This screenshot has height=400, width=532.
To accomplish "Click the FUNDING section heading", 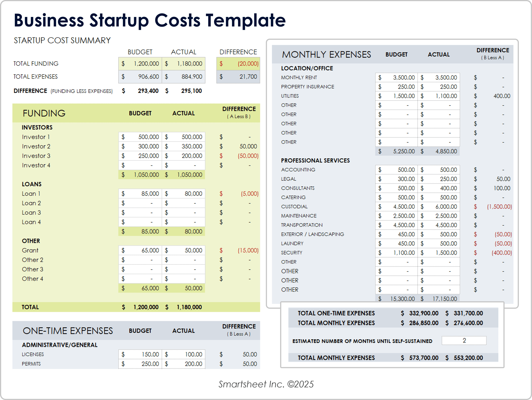I will tap(44, 113).
